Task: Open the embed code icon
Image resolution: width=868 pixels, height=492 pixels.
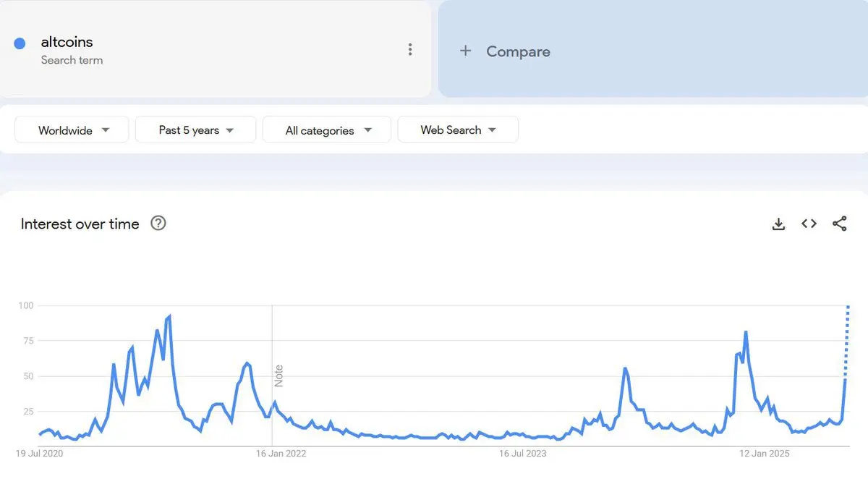Action: tap(809, 224)
